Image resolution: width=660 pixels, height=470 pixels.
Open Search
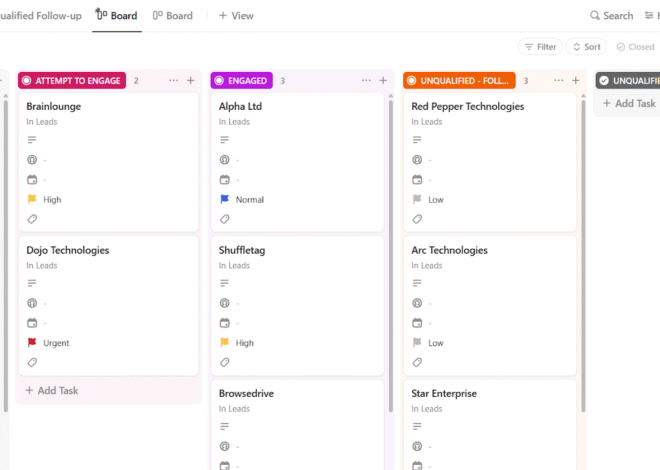pos(612,16)
